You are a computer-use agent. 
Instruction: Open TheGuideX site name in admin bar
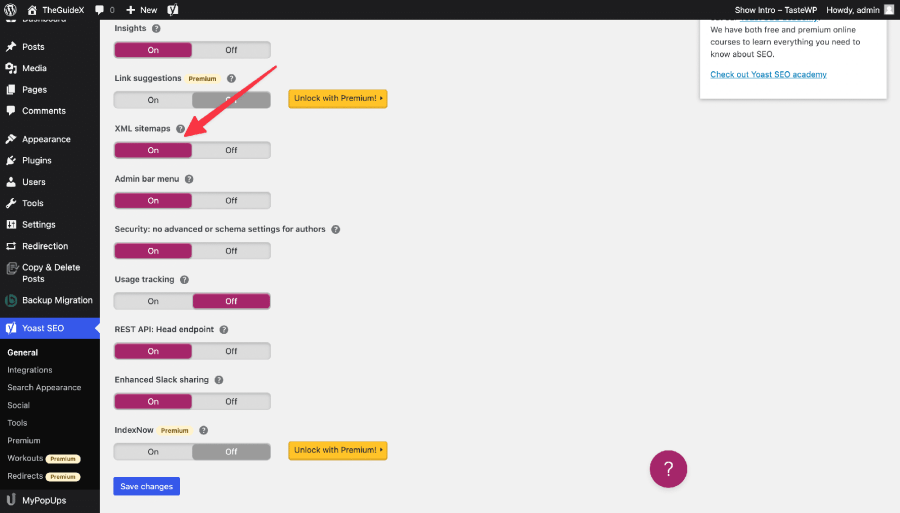(x=63, y=10)
